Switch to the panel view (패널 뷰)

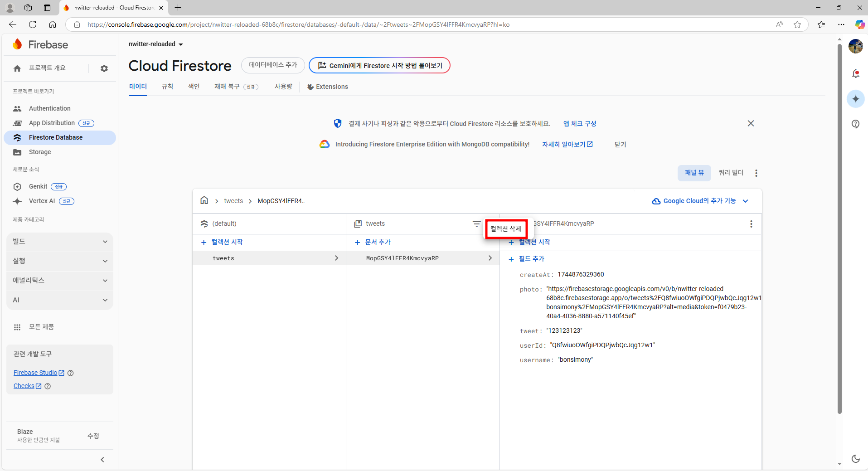click(x=694, y=173)
